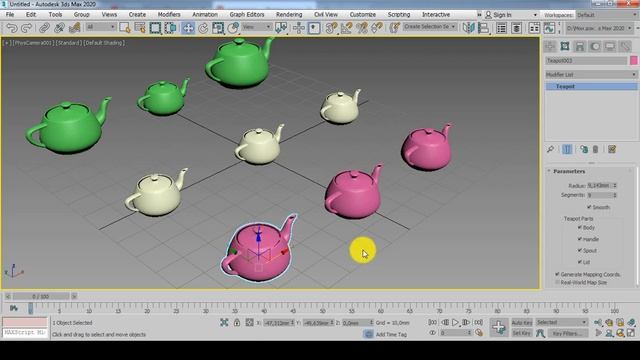Activate the Select Object tool

click(124, 28)
